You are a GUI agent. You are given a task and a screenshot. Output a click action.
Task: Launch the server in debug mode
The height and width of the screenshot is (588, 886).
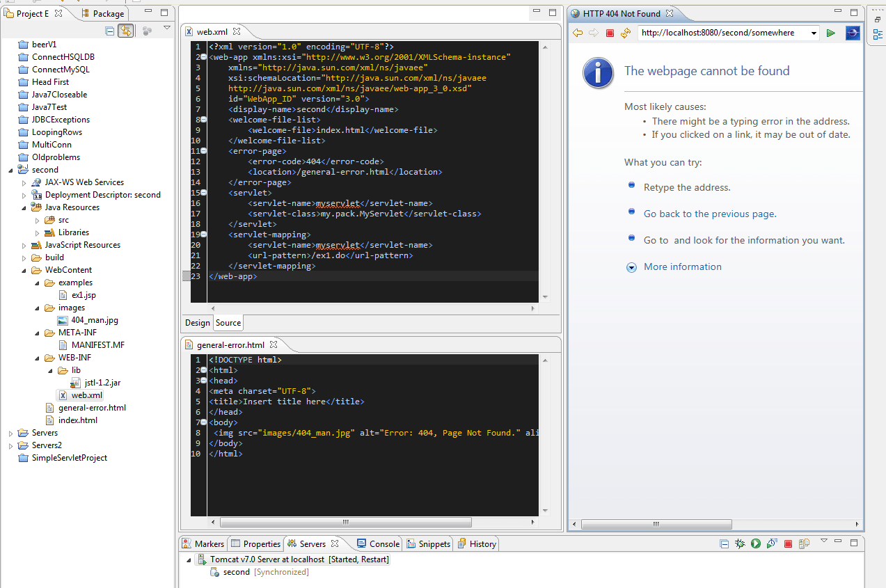740,543
